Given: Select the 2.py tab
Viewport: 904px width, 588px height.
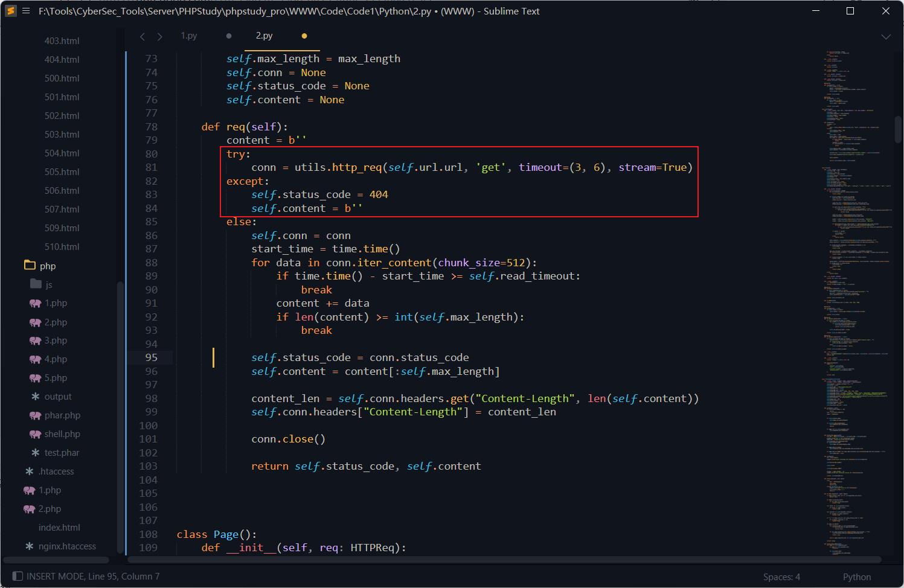Looking at the screenshot, I should [x=264, y=36].
